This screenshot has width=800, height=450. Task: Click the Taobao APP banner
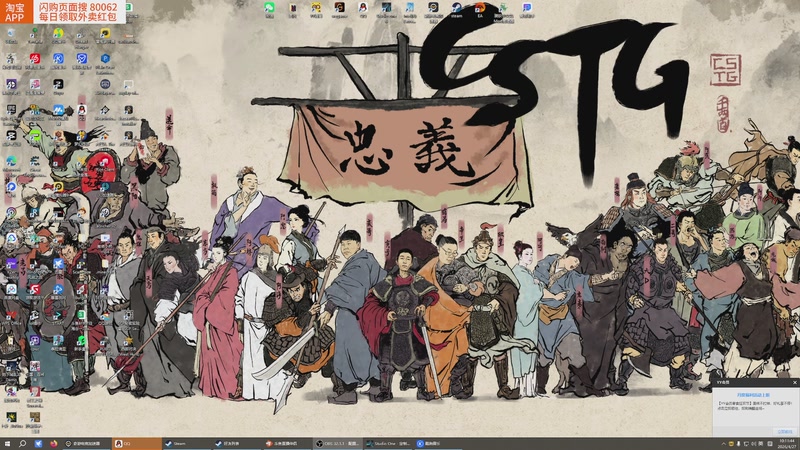(x=63, y=12)
